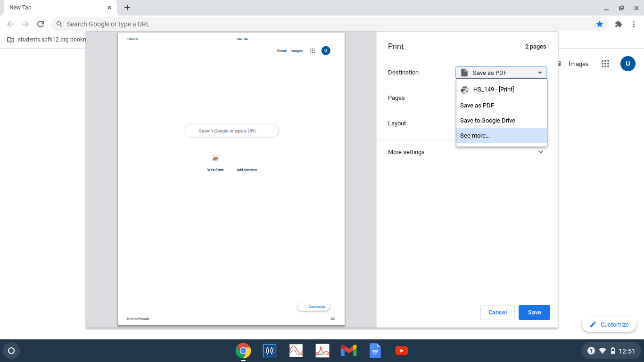Click the Customize button at bottom right
Viewport: 644px width, 362px height.
pyautogui.click(x=609, y=324)
